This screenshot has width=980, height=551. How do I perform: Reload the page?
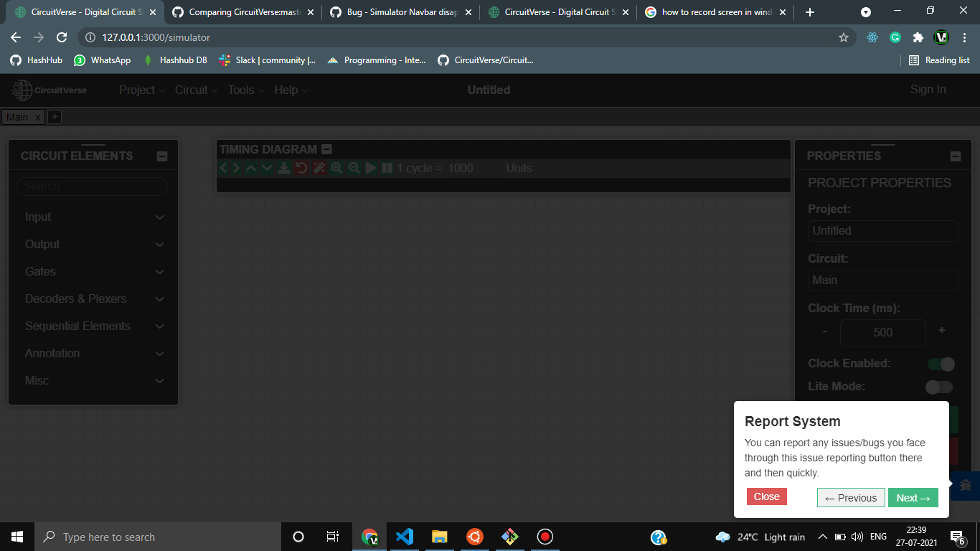[x=62, y=37]
